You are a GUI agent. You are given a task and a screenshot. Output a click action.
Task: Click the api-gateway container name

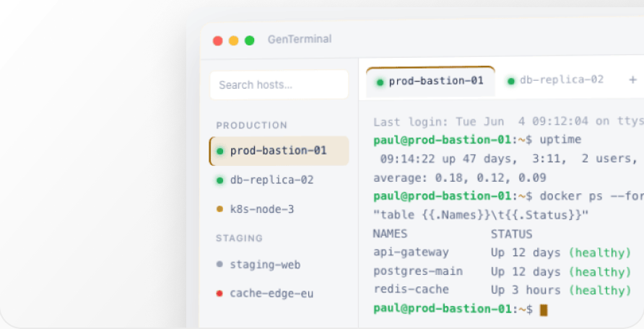pos(411,253)
